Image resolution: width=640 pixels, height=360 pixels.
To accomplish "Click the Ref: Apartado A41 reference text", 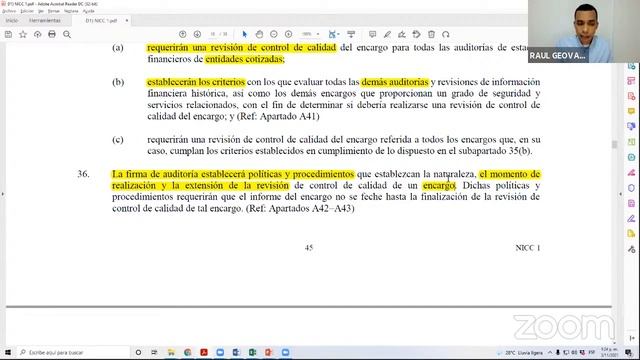I will (278, 116).
